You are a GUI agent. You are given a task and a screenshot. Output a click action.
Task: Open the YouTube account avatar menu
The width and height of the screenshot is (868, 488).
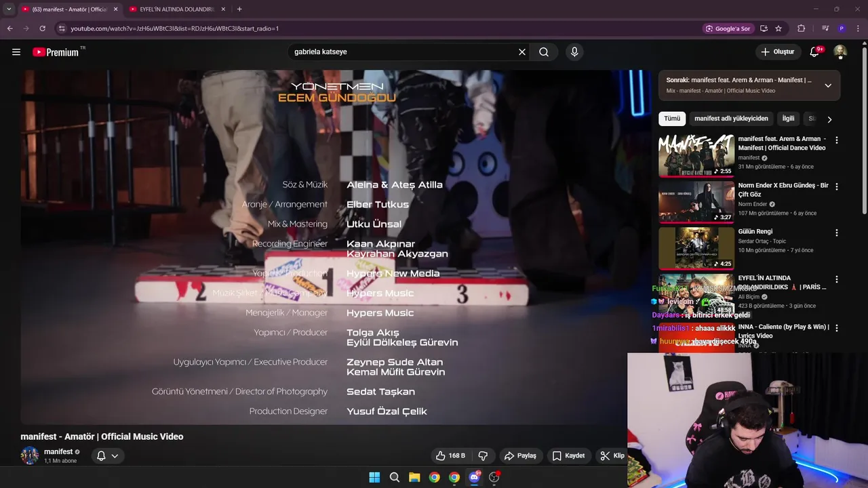click(x=840, y=52)
